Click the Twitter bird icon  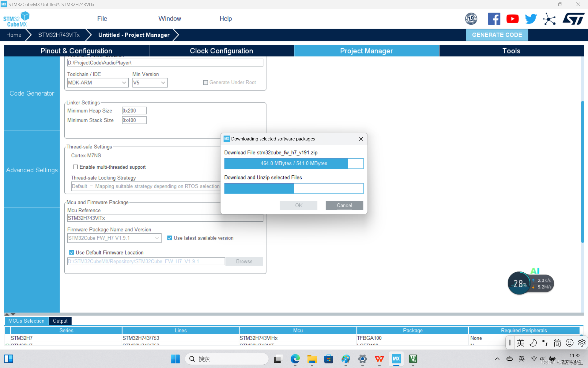click(531, 19)
